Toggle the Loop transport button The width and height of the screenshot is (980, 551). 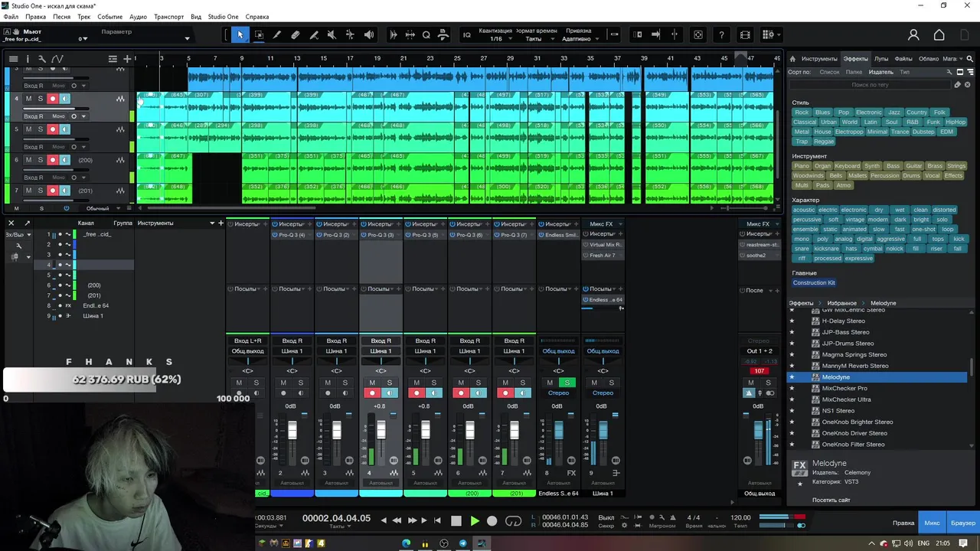514,521
